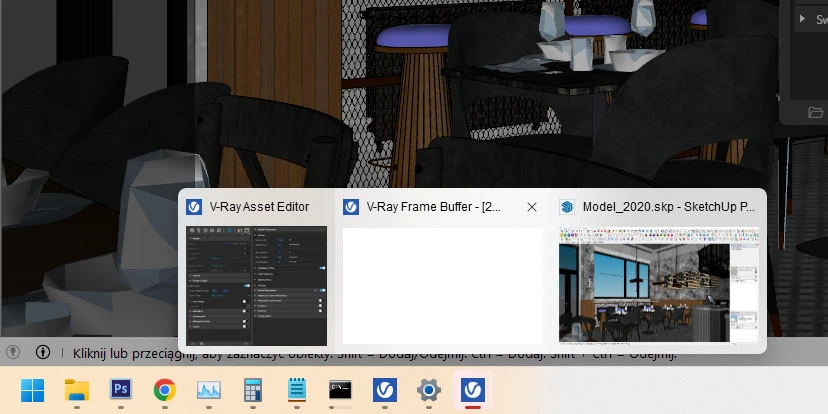The height and width of the screenshot is (414, 828).
Task: Open Google Chrome from the taskbar
Action: pyautogui.click(x=165, y=390)
